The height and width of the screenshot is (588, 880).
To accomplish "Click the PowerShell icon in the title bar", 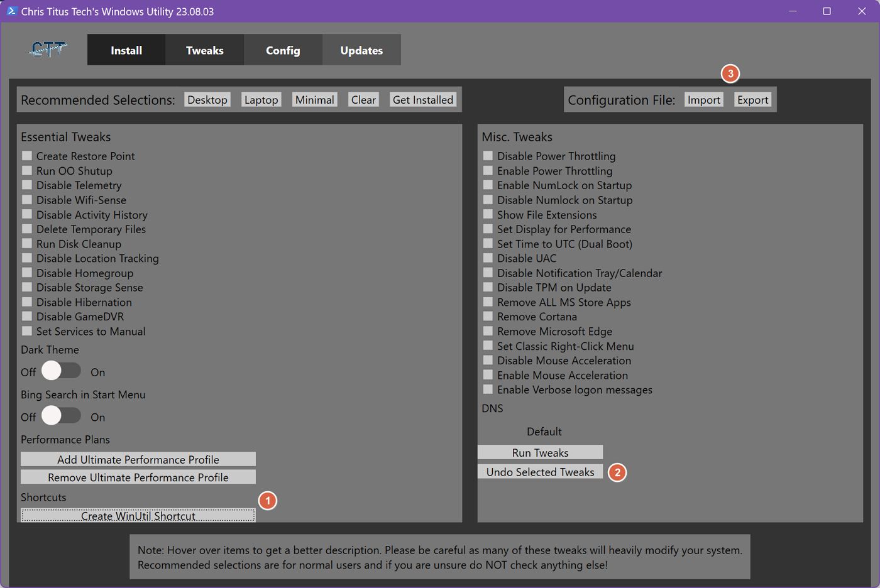I will point(11,11).
